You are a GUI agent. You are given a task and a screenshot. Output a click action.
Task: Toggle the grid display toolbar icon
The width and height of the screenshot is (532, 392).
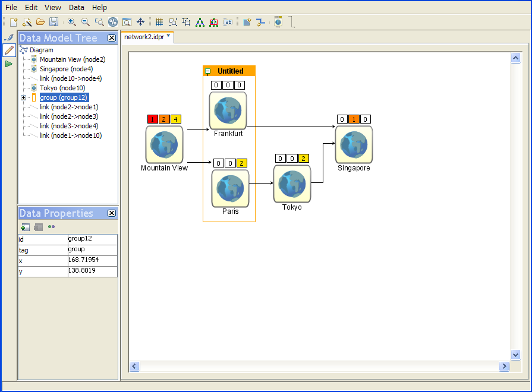[159, 22]
